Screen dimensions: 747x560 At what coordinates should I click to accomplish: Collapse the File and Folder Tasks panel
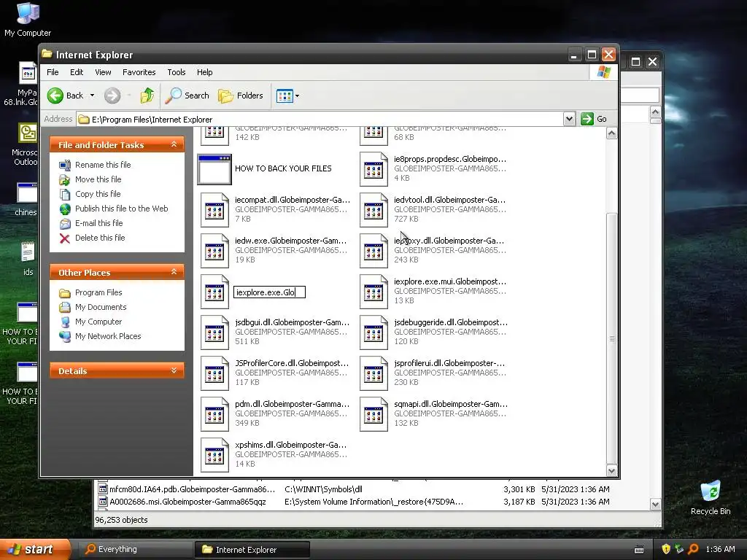pyautogui.click(x=174, y=144)
